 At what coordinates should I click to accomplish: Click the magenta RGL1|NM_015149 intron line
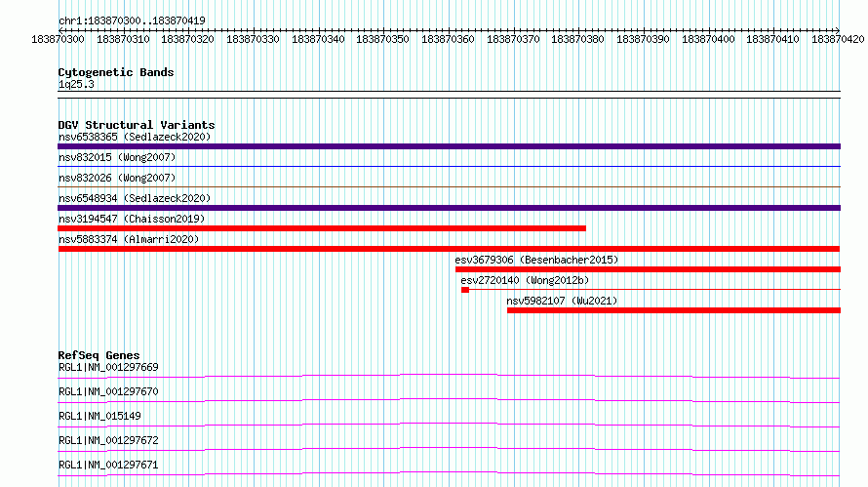(x=449, y=426)
